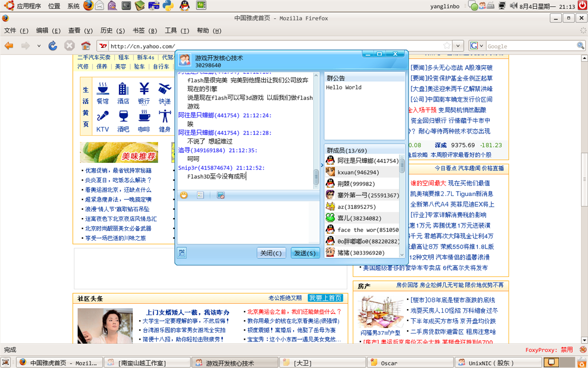Image resolution: width=588 pixels, height=368 pixels.
Task: Open the 位置 menu in the top panel
Action: [54, 6]
